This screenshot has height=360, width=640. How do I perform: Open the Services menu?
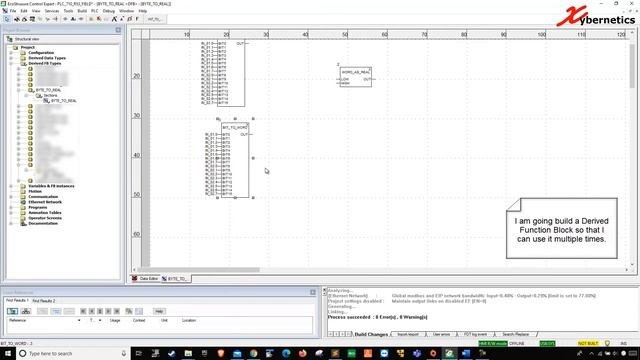[x=52, y=11]
